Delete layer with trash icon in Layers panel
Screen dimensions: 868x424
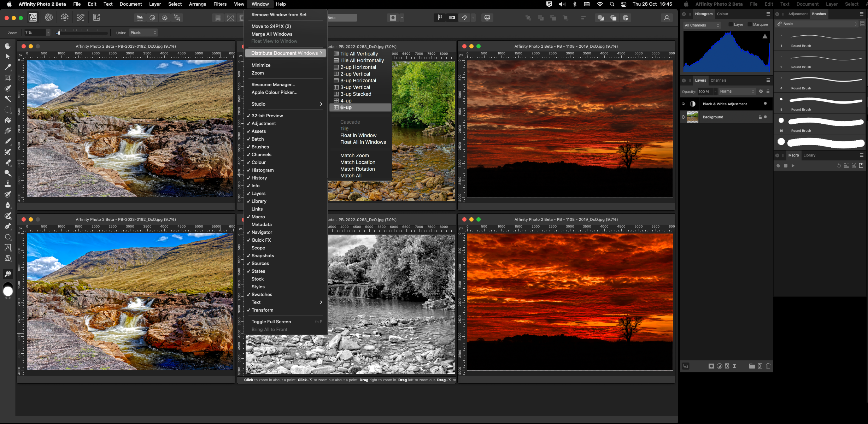click(x=768, y=366)
